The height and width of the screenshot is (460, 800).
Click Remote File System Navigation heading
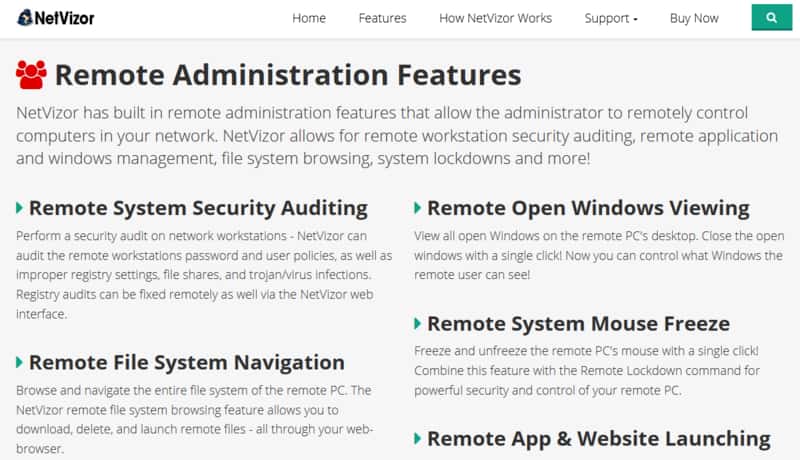click(x=187, y=363)
